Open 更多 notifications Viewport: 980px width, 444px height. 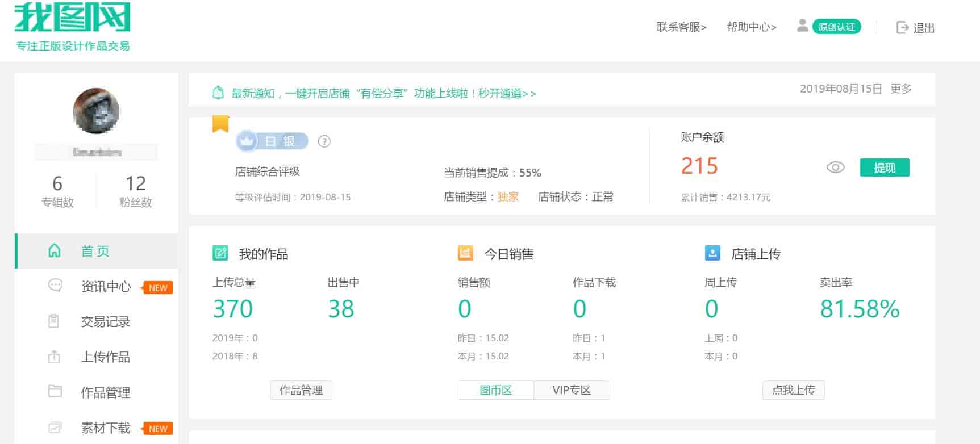point(901,89)
